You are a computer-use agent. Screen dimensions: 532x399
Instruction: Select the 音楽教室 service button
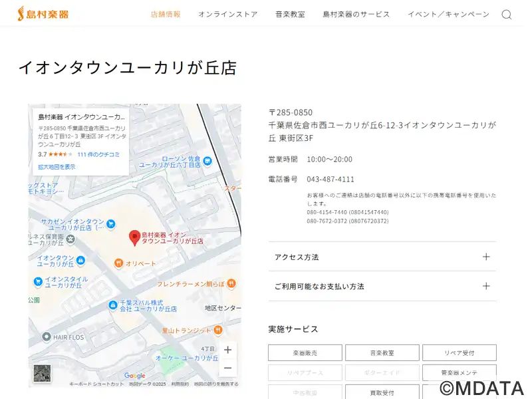pos(382,353)
